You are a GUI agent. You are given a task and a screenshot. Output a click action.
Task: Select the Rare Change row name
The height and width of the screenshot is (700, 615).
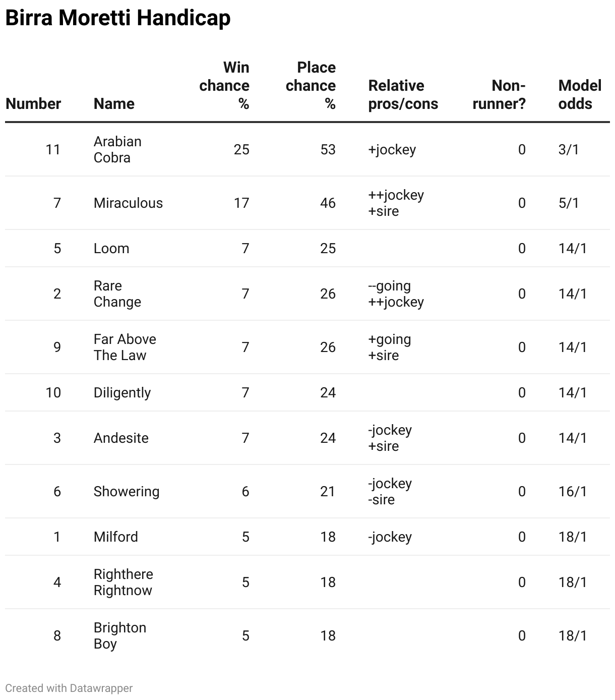coord(117,294)
